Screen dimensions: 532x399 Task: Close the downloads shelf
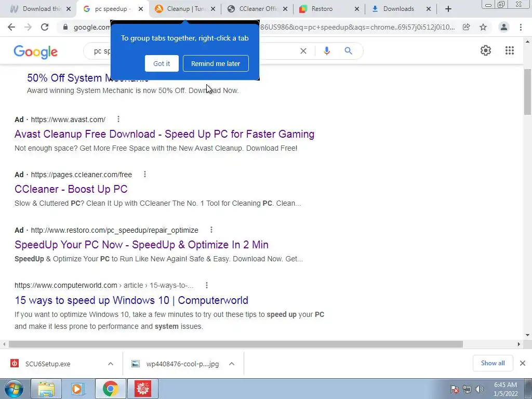(523, 363)
